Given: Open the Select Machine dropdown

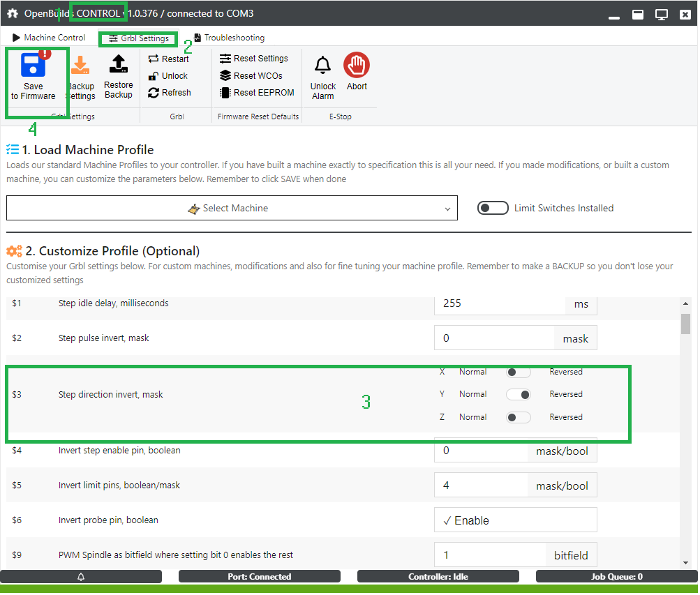Looking at the screenshot, I should pyautogui.click(x=232, y=209).
